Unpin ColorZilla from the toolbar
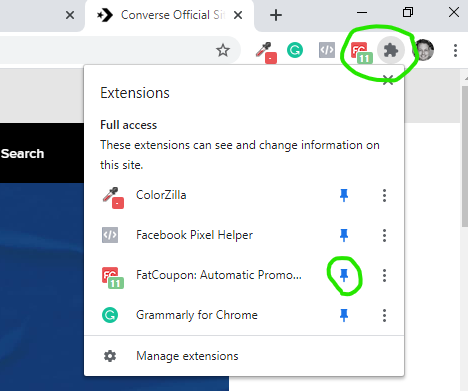This screenshot has width=468, height=391. [x=344, y=195]
